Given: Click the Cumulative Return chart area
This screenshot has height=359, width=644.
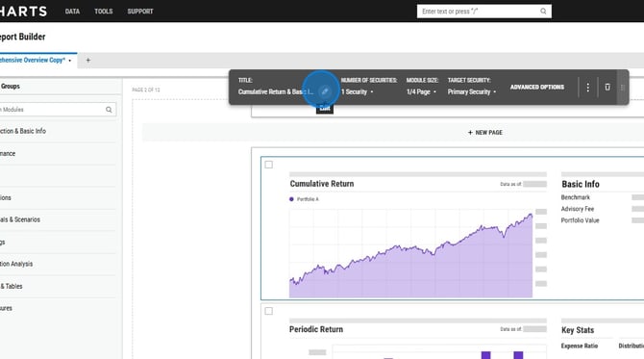Looking at the screenshot, I should tap(410, 253).
